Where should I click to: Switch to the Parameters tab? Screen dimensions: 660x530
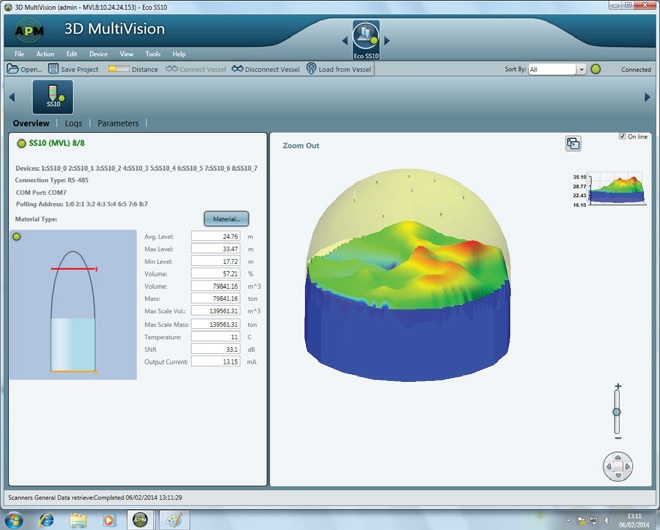(x=118, y=123)
